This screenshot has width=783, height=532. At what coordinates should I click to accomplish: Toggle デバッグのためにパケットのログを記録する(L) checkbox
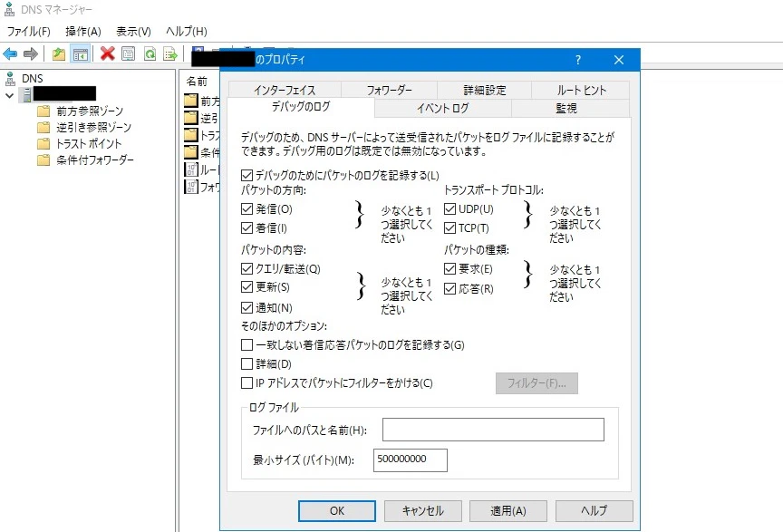tap(246, 175)
